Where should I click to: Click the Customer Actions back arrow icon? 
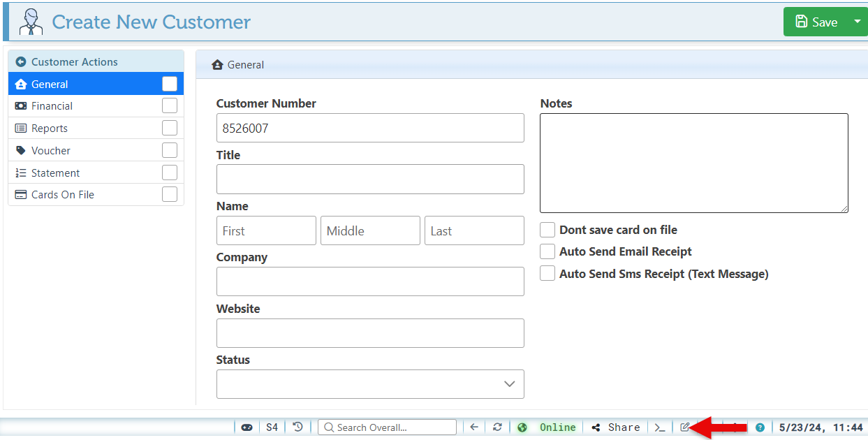pyautogui.click(x=20, y=62)
